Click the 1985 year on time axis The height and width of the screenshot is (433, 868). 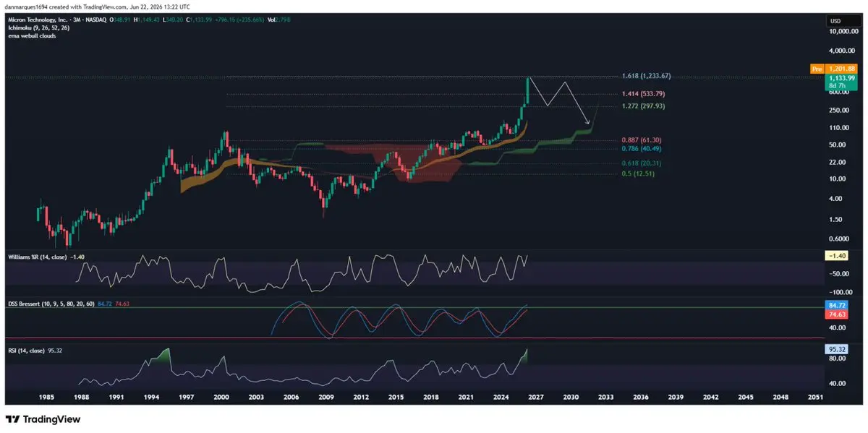point(46,397)
